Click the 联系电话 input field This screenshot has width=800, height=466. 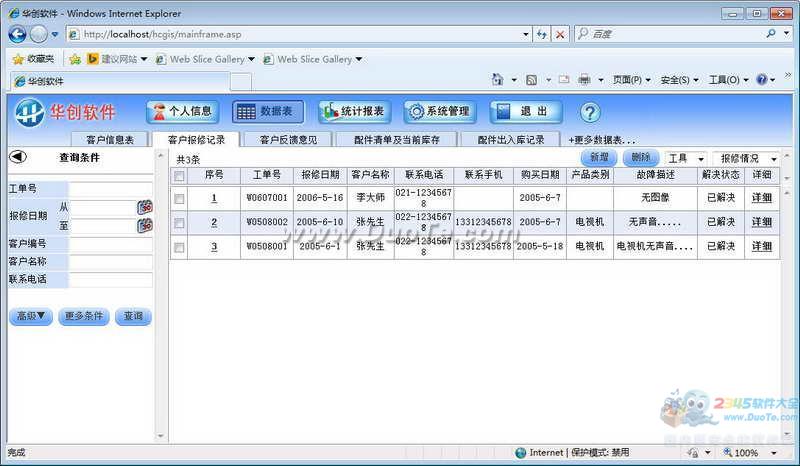pyautogui.click(x=111, y=280)
